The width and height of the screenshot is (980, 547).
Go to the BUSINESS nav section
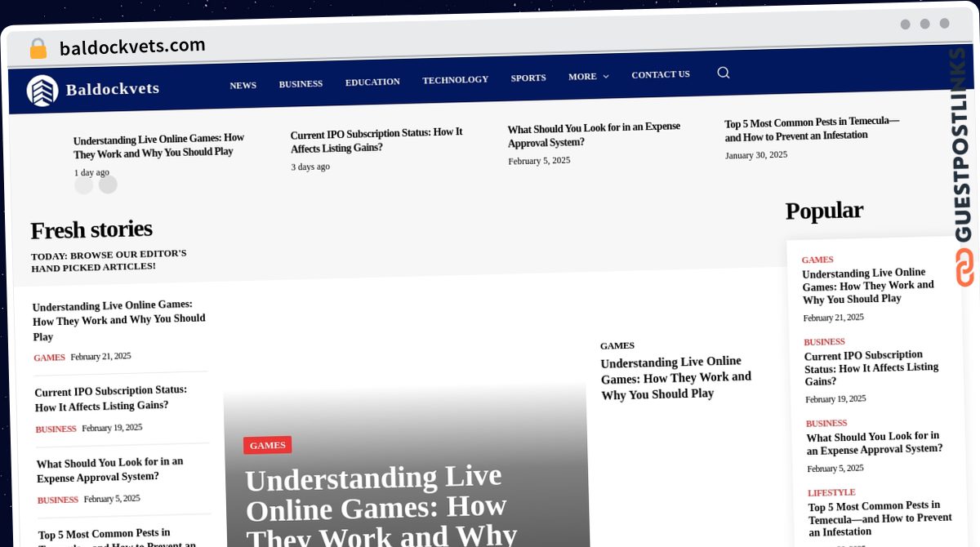coord(301,83)
